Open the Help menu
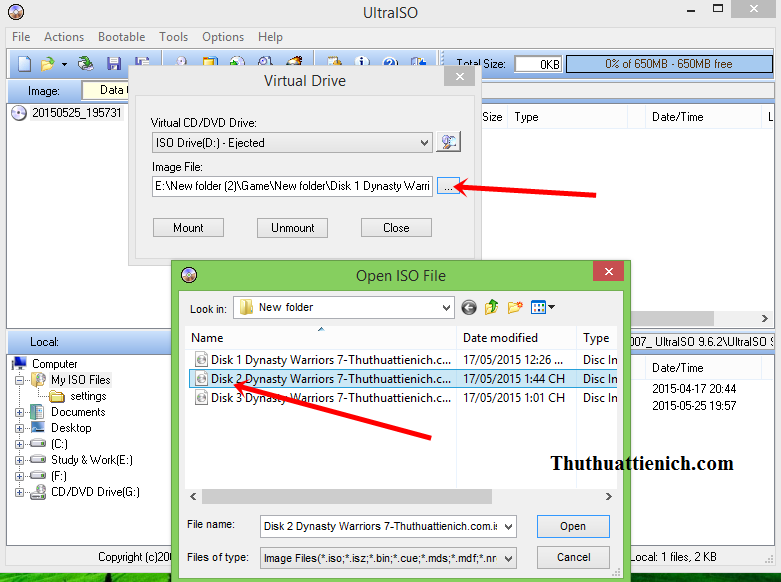Image resolution: width=781 pixels, height=582 pixels. click(270, 37)
